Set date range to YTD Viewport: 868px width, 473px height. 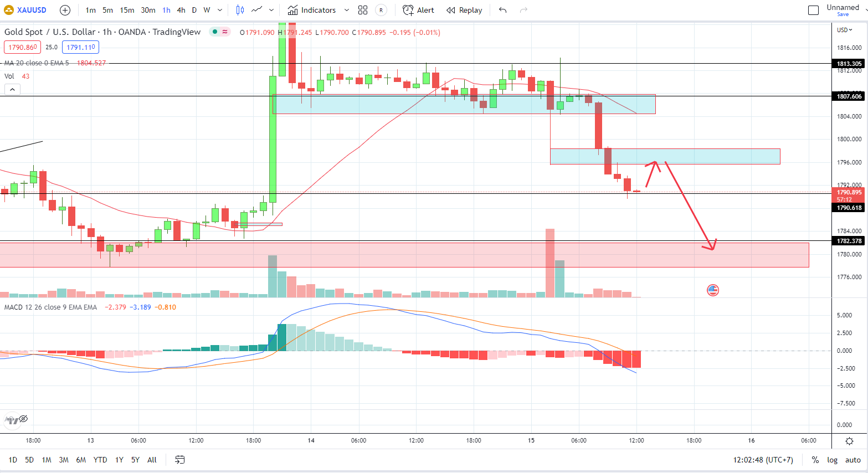pyautogui.click(x=100, y=460)
